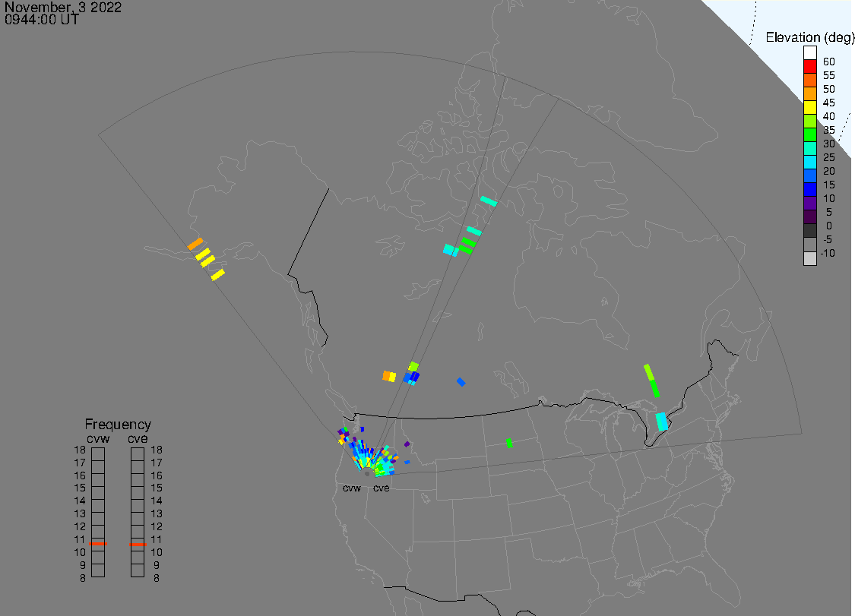Select the yellow elevation legend swatch
Screen dimensions: 855x616
pos(809,107)
